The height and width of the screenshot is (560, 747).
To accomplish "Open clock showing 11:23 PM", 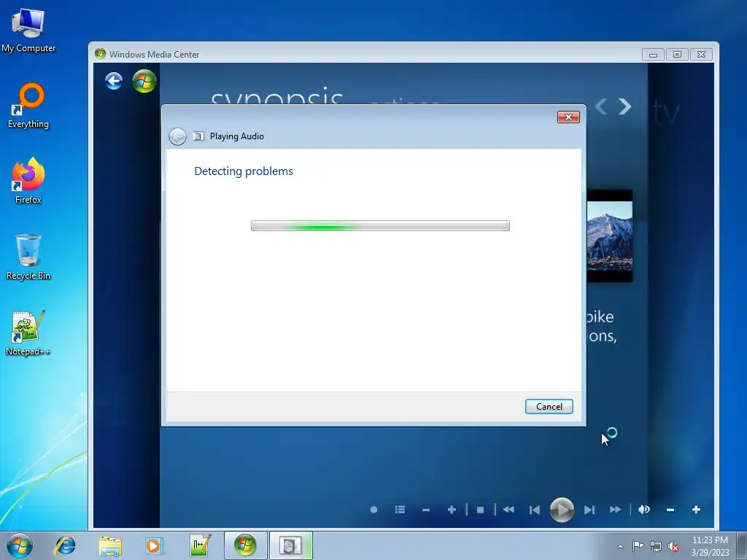I will click(710, 546).
